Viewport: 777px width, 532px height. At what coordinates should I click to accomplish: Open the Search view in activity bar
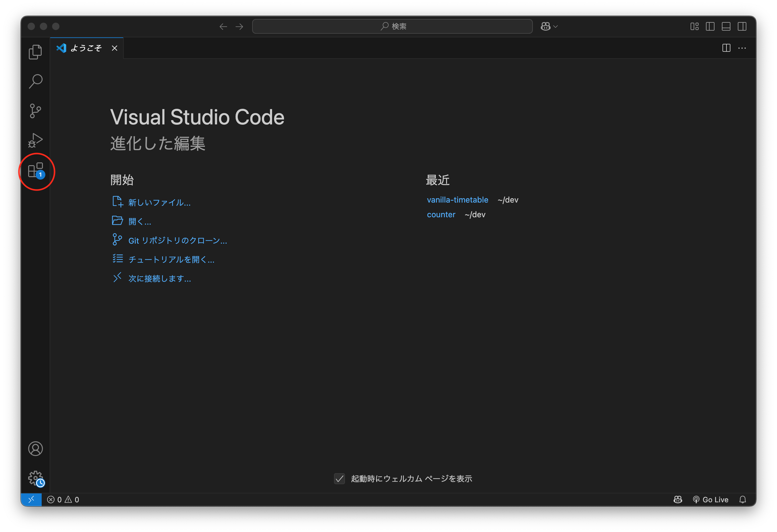(35, 81)
